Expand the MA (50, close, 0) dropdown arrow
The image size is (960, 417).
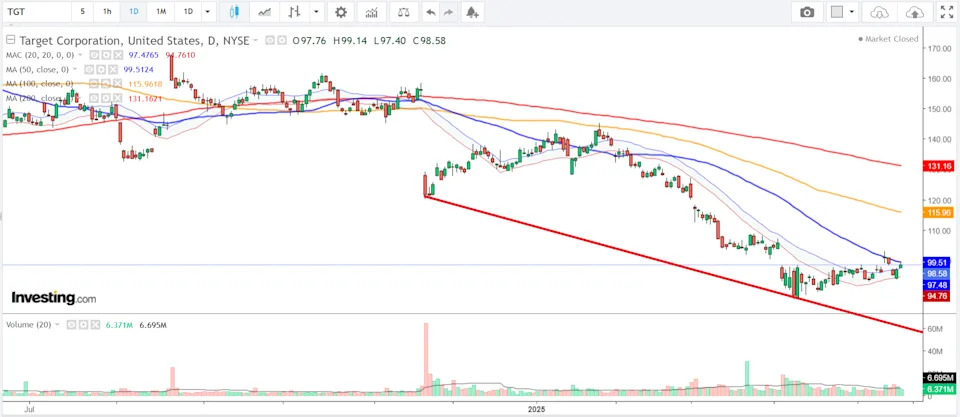point(75,69)
